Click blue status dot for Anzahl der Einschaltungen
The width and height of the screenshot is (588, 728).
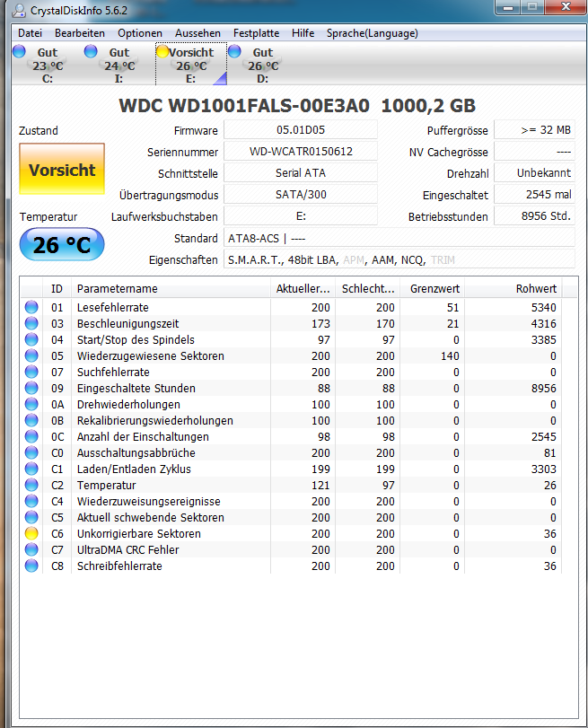(31, 436)
